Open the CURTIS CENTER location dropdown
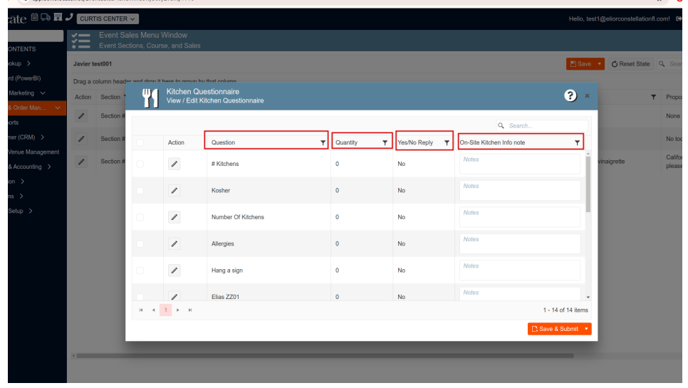Screen dimensions: 688x388 point(108,19)
